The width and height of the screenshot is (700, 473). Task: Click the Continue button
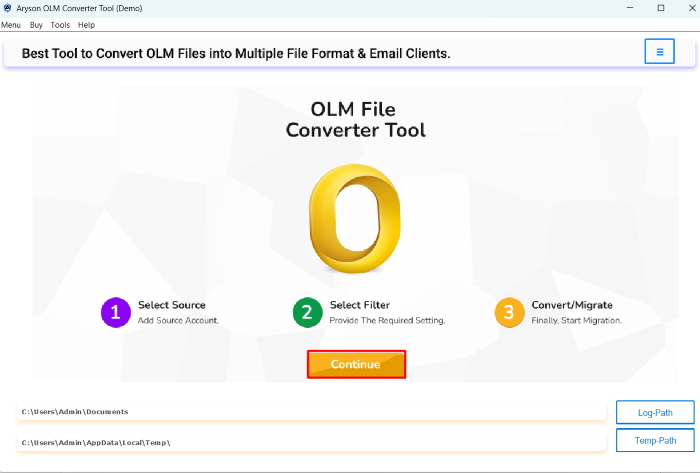pyautogui.click(x=356, y=364)
